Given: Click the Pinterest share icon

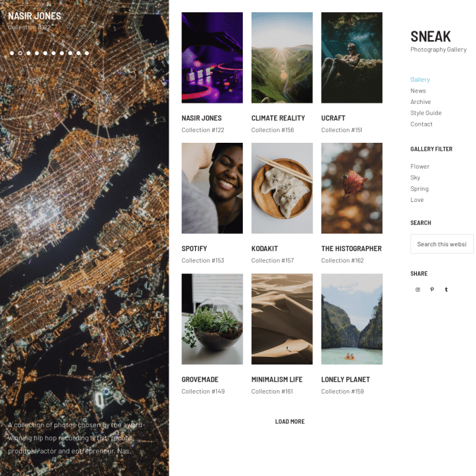Looking at the screenshot, I should click(x=432, y=289).
